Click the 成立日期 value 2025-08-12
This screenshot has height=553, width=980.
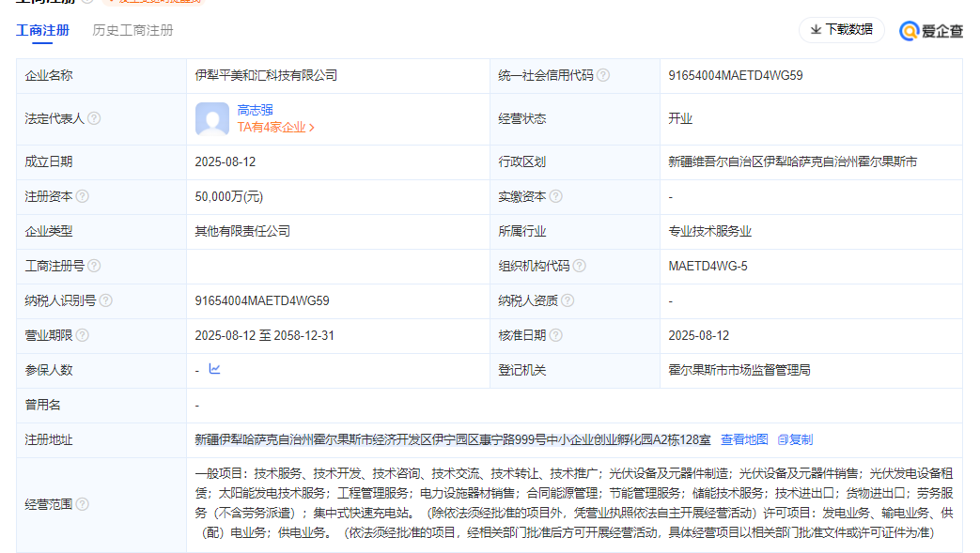(225, 161)
